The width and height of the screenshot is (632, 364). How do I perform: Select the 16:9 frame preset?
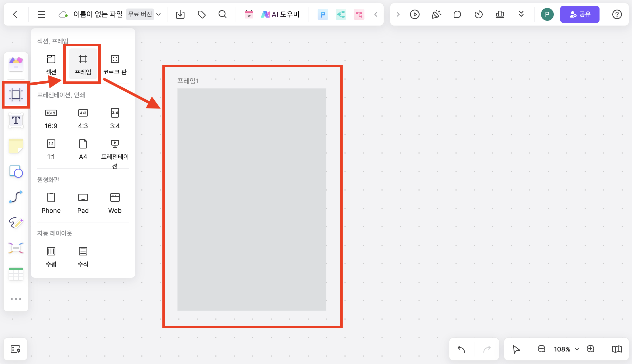tap(51, 119)
